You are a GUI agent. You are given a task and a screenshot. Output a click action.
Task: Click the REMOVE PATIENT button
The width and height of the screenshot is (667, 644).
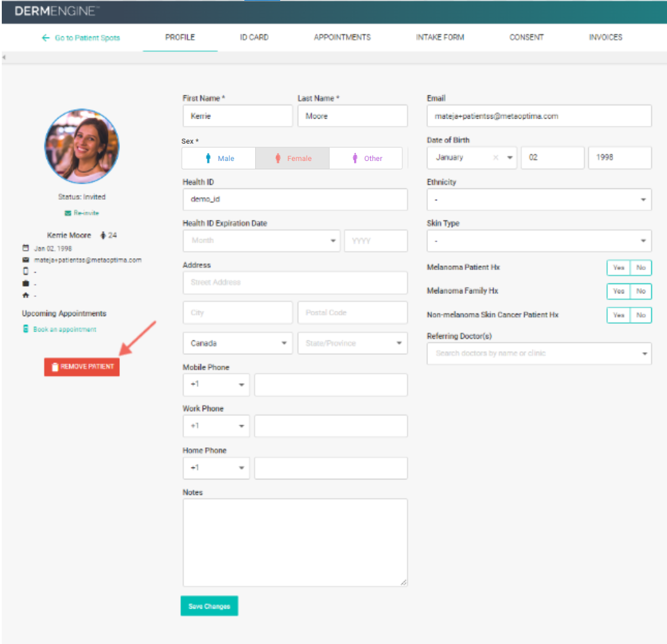point(82,367)
